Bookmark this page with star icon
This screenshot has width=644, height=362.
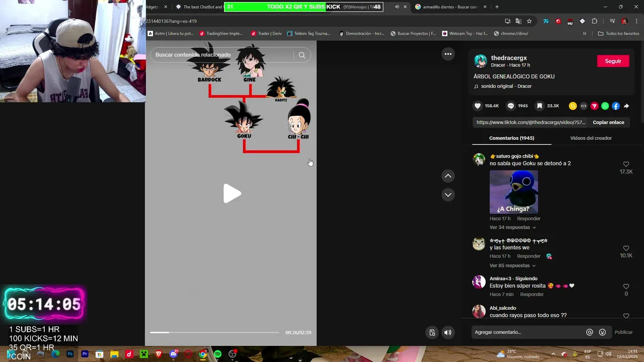point(529,21)
